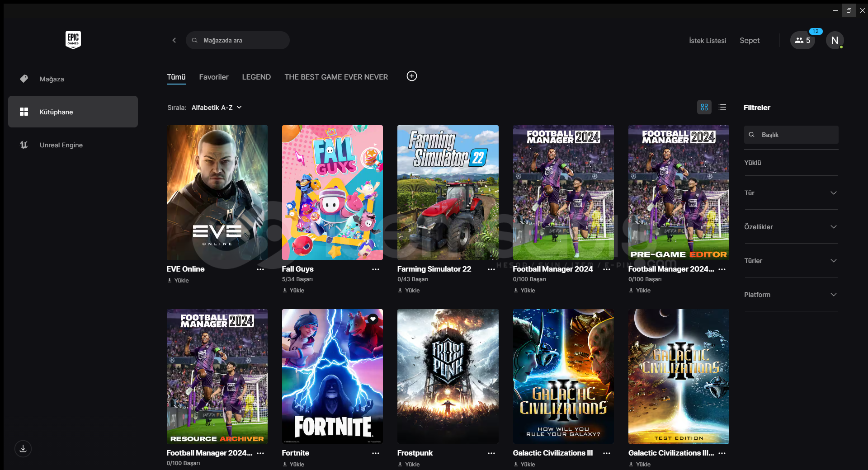The width and height of the screenshot is (868, 470).
Task: Open THE BEST GAME EVER NEVER tab
Action: click(336, 77)
